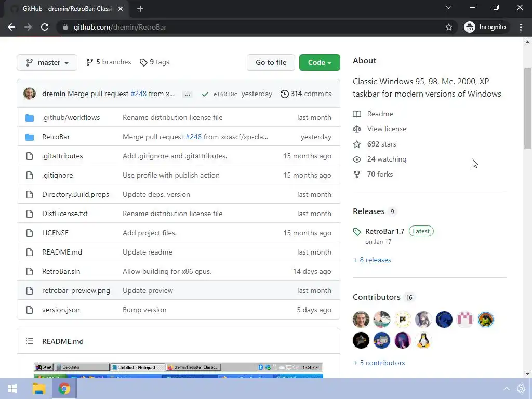Open RetroBar.sln
Image resolution: width=532 pixels, height=399 pixels.
pos(61,271)
